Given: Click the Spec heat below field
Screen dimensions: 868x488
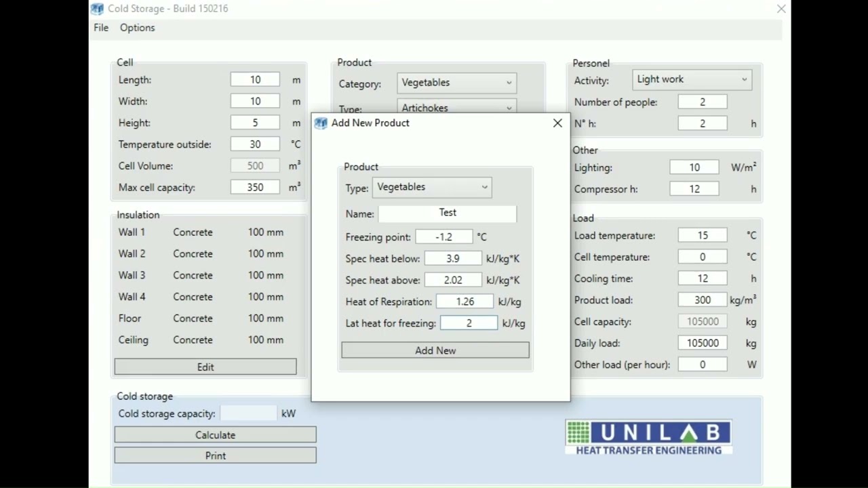Looking at the screenshot, I should pyautogui.click(x=453, y=258).
